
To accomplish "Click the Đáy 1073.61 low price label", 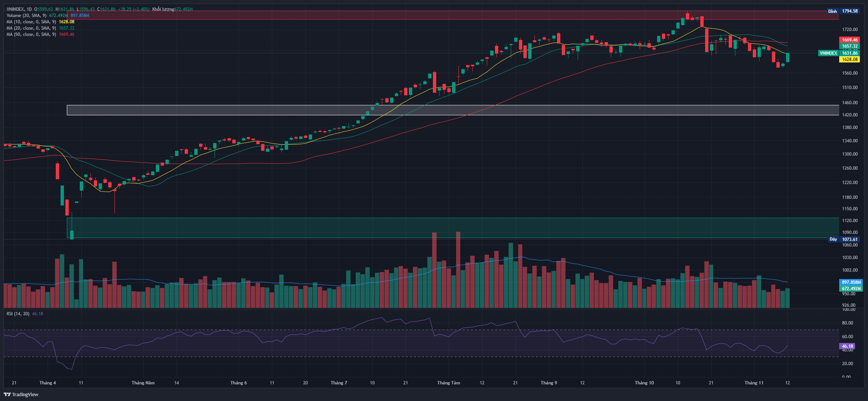I will (x=844, y=239).
